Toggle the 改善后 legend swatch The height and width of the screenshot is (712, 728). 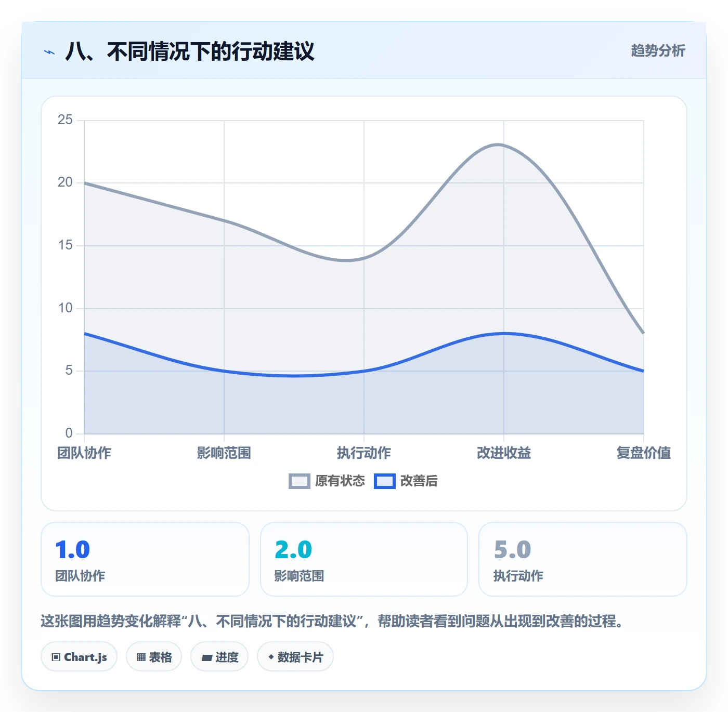pyautogui.click(x=384, y=481)
